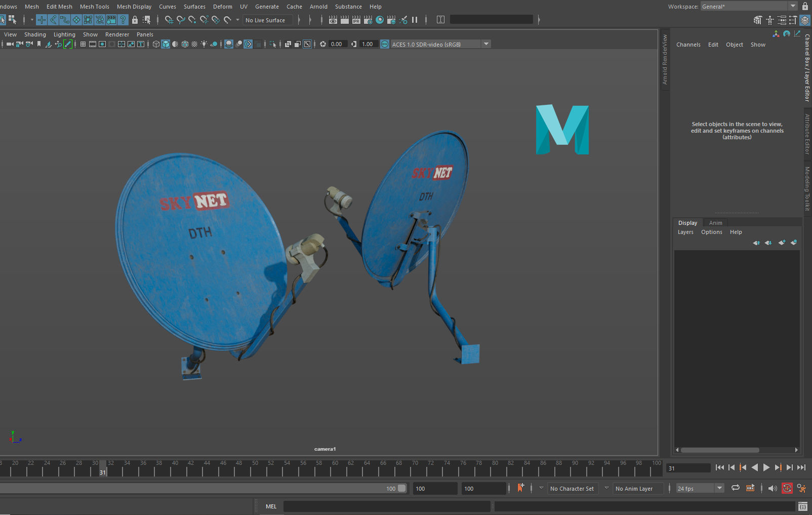Start IPR render icon
The height and width of the screenshot is (515, 812).
pos(356,20)
